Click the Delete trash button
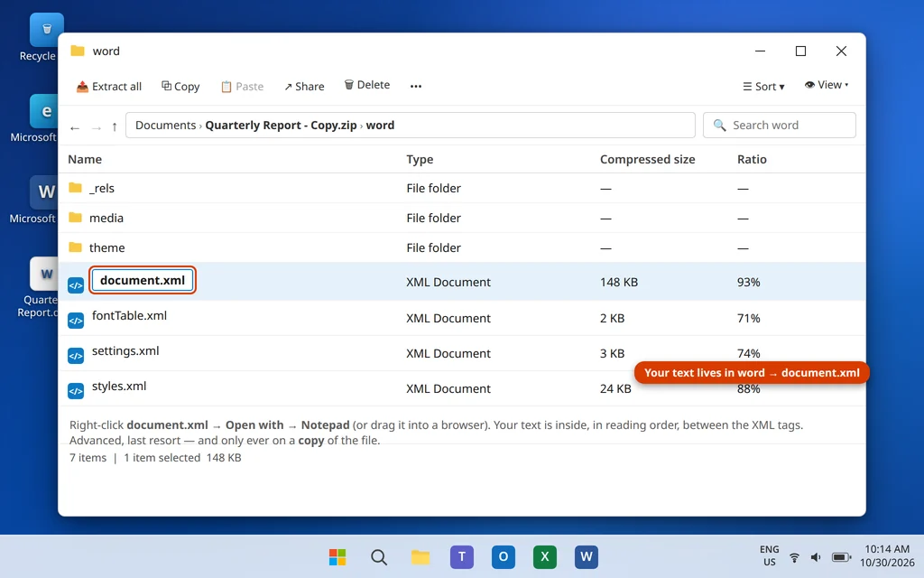 tap(367, 85)
